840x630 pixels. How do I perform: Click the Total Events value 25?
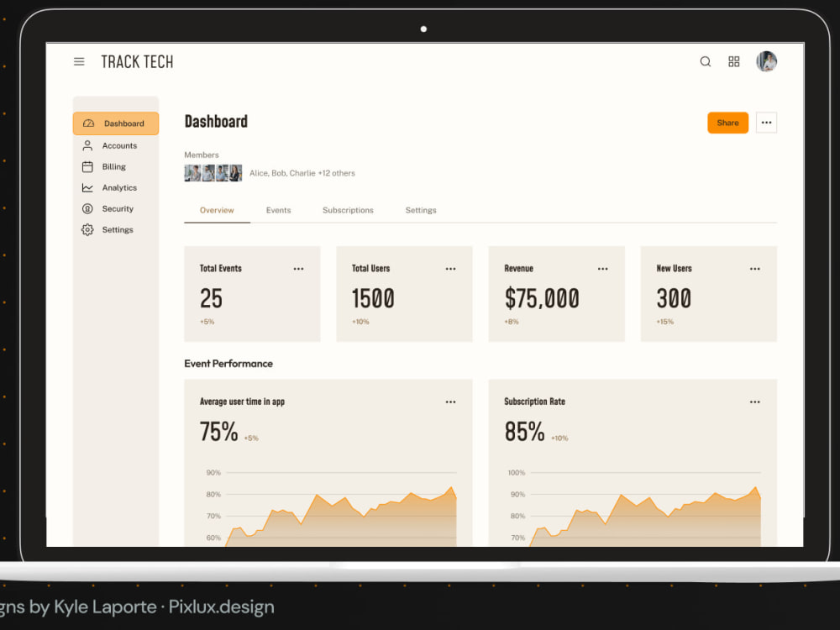(x=211, y=298)
